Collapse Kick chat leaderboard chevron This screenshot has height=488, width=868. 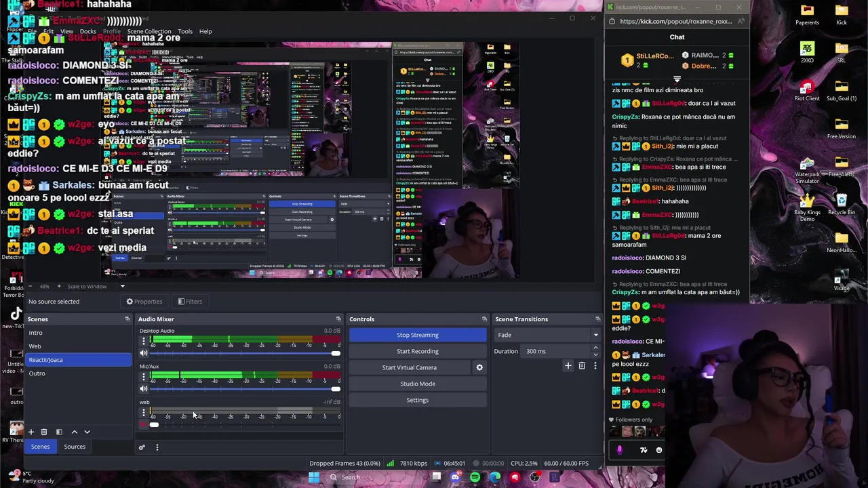(677, 79)
